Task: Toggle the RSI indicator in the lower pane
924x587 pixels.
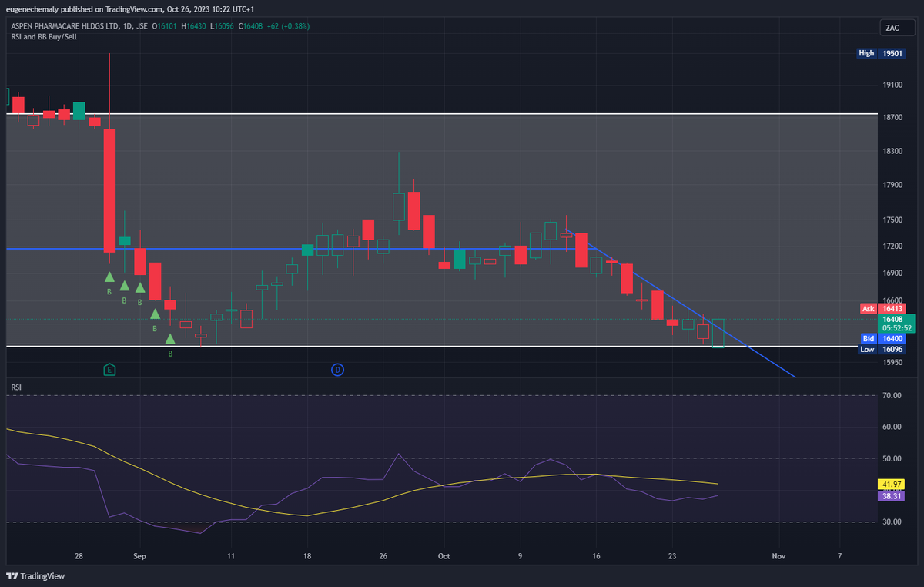Action: (15, 387)
